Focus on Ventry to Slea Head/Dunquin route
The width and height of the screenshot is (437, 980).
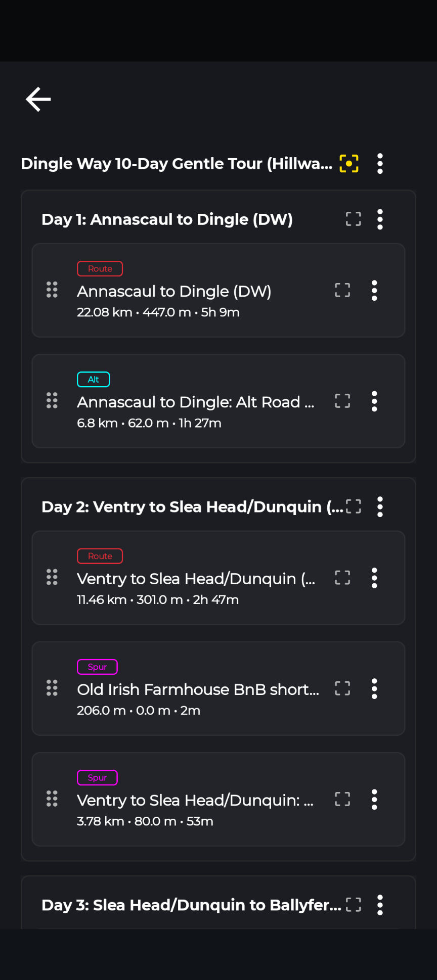(342, 578)
